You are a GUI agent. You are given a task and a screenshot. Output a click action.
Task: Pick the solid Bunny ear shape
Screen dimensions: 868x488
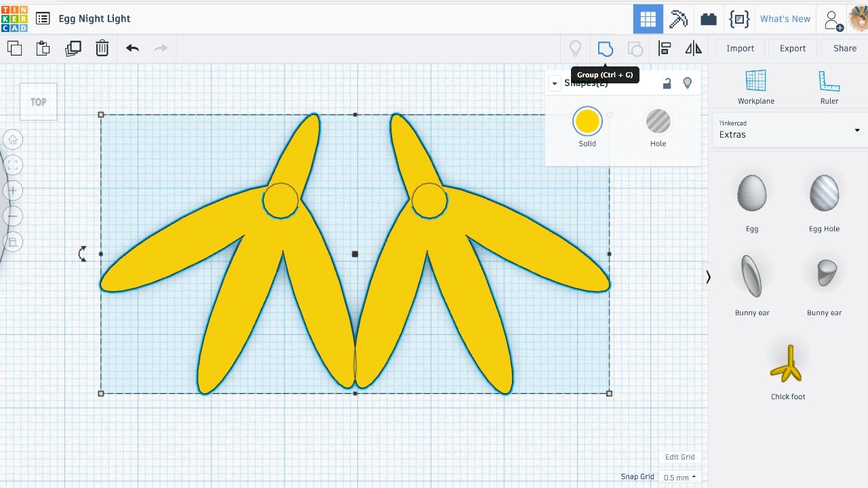[x=752, y=277]
